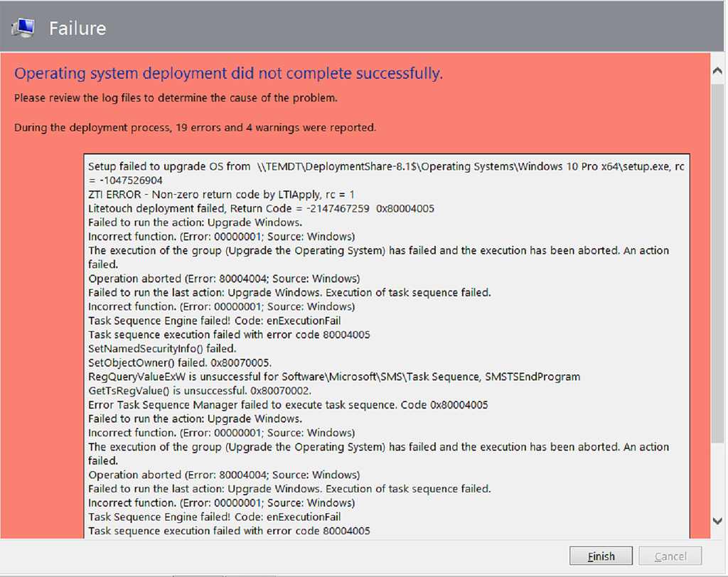Click the disabled Cancel button

(x=669, y=556)
